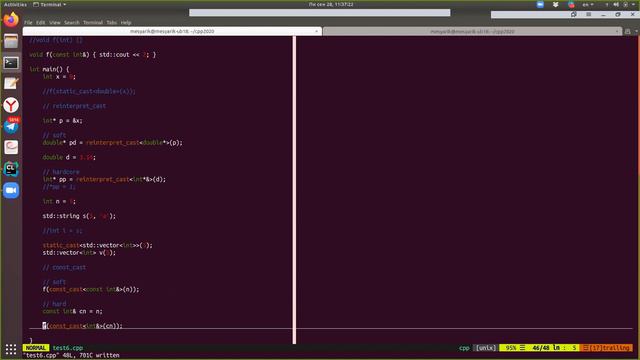This screenshot has height=360, width=640.
Task: Open Zoom from the dock
Action: point(11,190)
